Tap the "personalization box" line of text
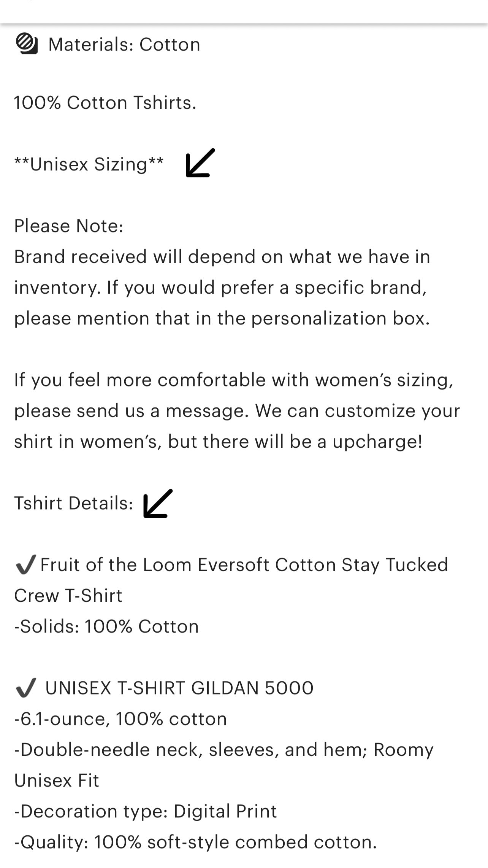The width and height of the screenshot is (488, 868). click(222, 318)
